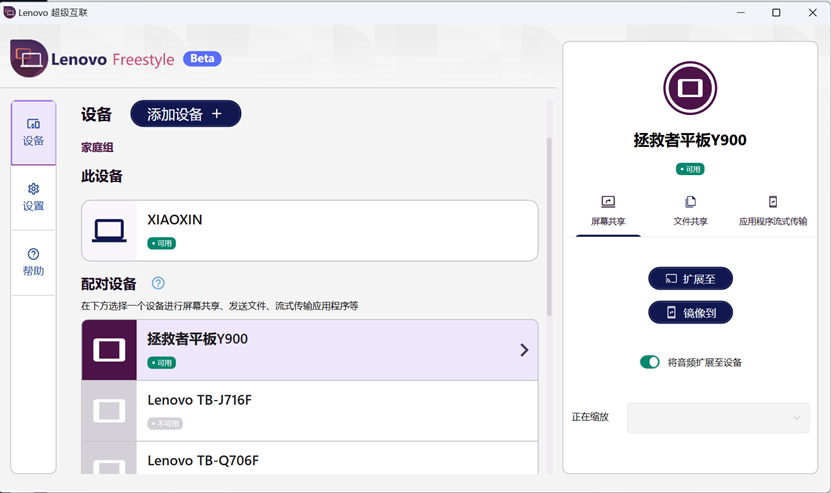Expand 拯救者平板Y900 row chevron arrow
The image size is (831, 493).
(x=524, y=350)
